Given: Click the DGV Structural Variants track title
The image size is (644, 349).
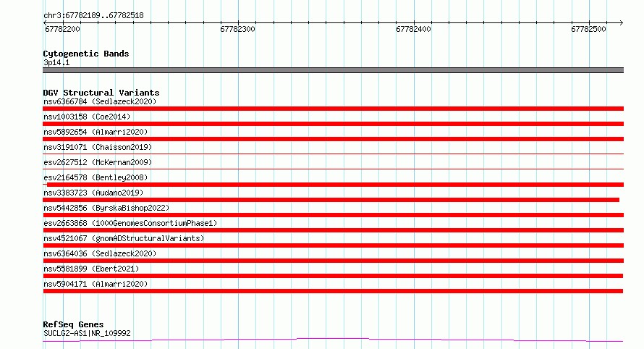Looking at the screenshot, I should 101,93.
